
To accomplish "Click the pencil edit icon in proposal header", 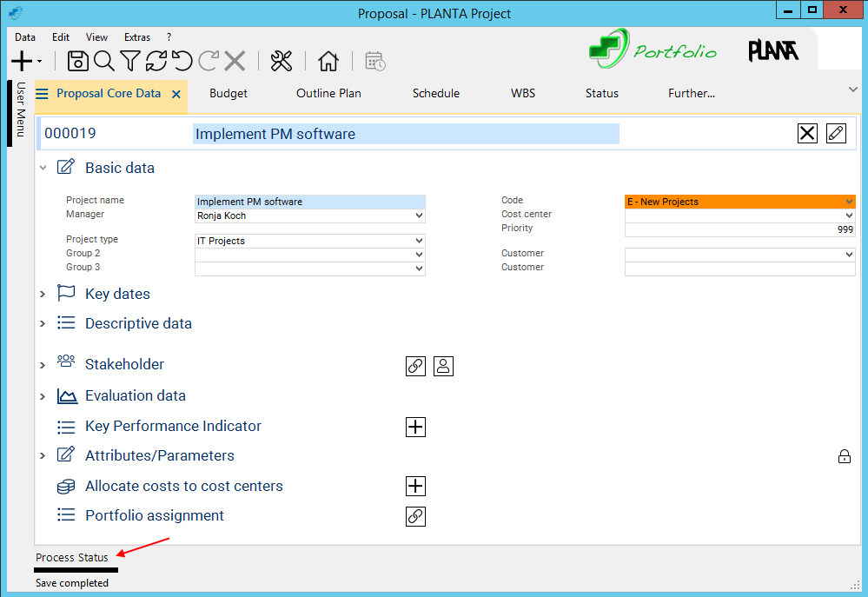I will tap(836, 134).
